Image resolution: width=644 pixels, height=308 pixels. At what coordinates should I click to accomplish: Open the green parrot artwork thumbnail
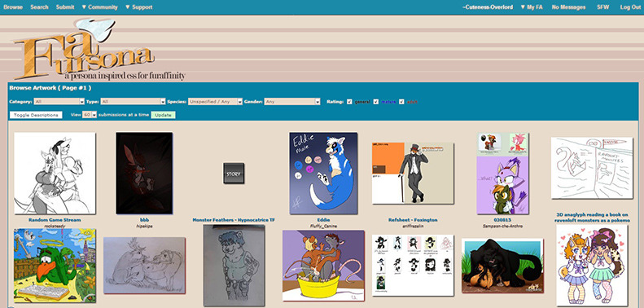pos(55,266)
